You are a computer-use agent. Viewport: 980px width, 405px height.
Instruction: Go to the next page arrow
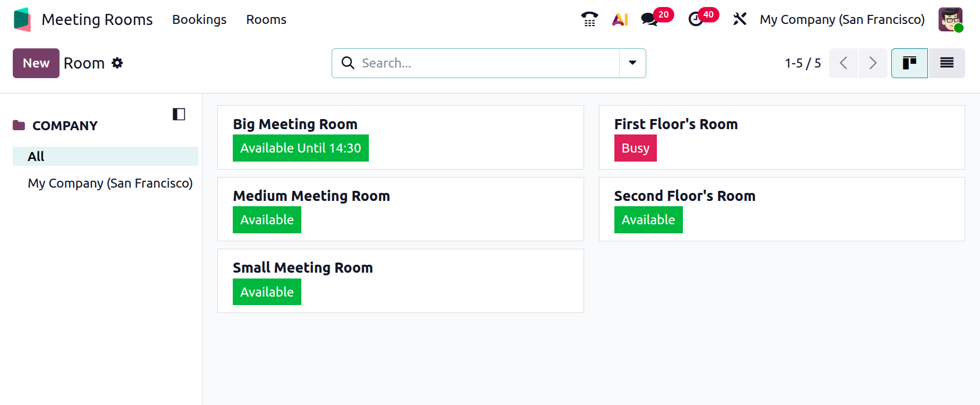coord(873,63)
